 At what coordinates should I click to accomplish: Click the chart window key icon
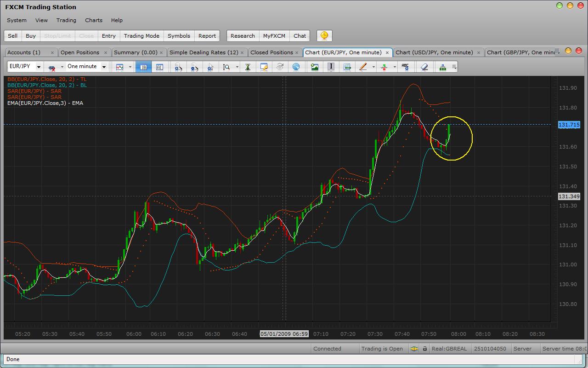click(x=264, y=67)
